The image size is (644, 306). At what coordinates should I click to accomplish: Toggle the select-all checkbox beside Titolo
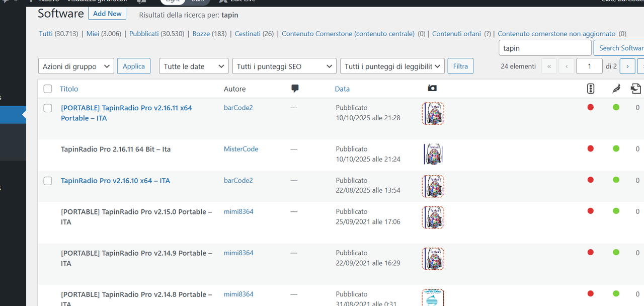click(48, 89)
